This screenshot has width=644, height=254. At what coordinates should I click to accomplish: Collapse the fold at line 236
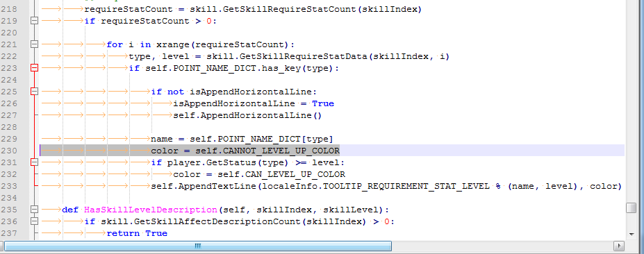tap(35, 221)
